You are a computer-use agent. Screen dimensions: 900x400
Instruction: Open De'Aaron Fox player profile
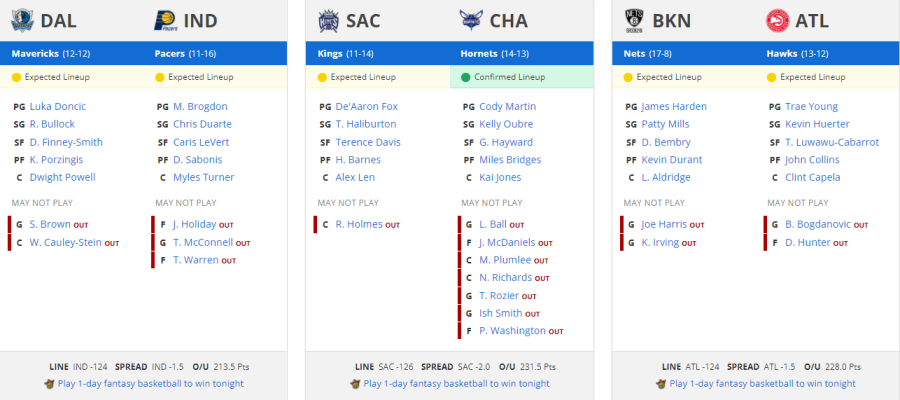(366, 106)
